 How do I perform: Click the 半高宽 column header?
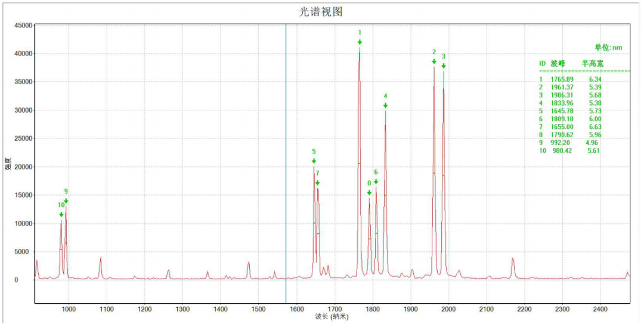pos(592,63)
